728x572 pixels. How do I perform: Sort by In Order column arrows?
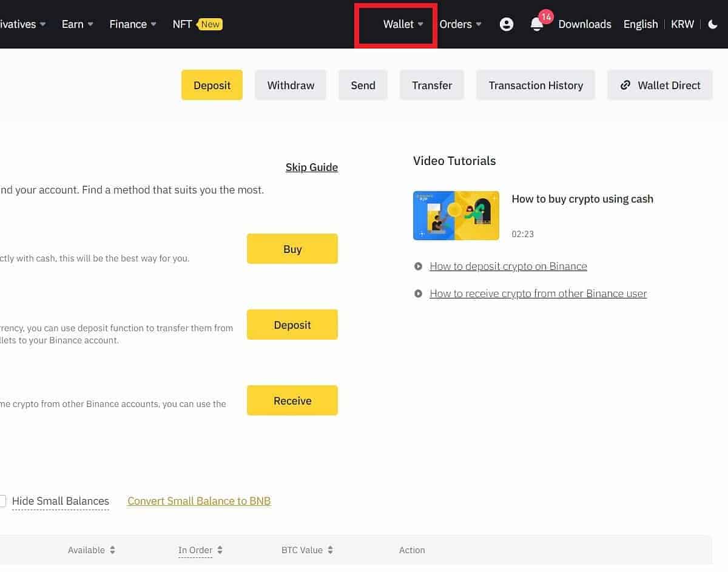click(x=220, y=550)
